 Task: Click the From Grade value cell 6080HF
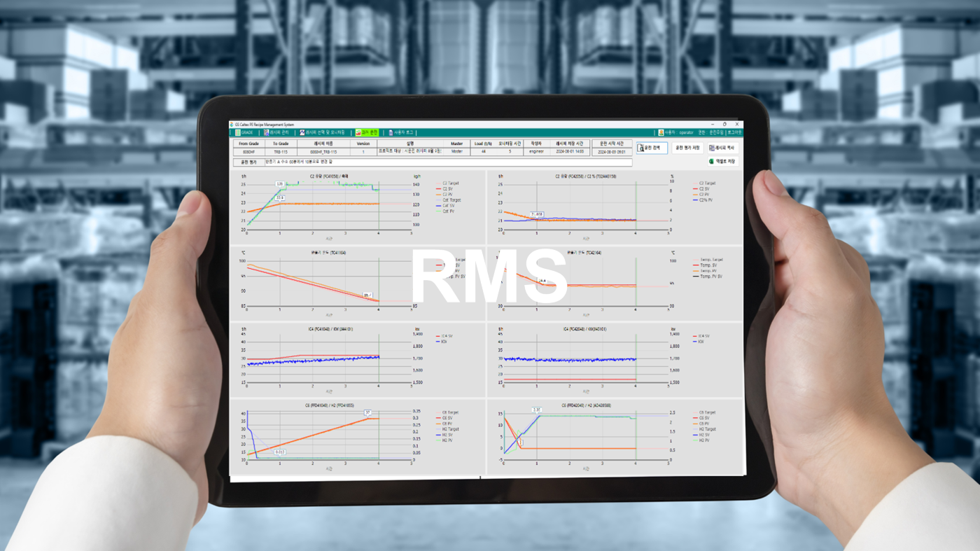pos(248,152)
